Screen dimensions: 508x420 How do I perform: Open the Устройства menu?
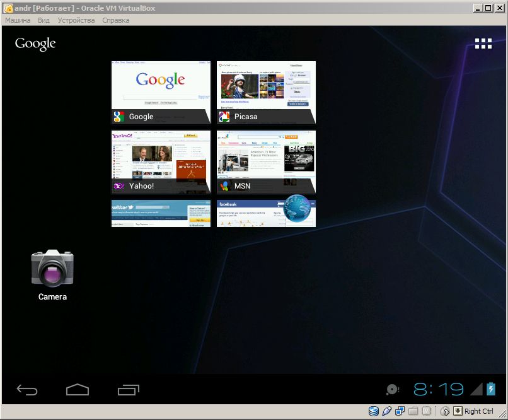click(76, 20)
